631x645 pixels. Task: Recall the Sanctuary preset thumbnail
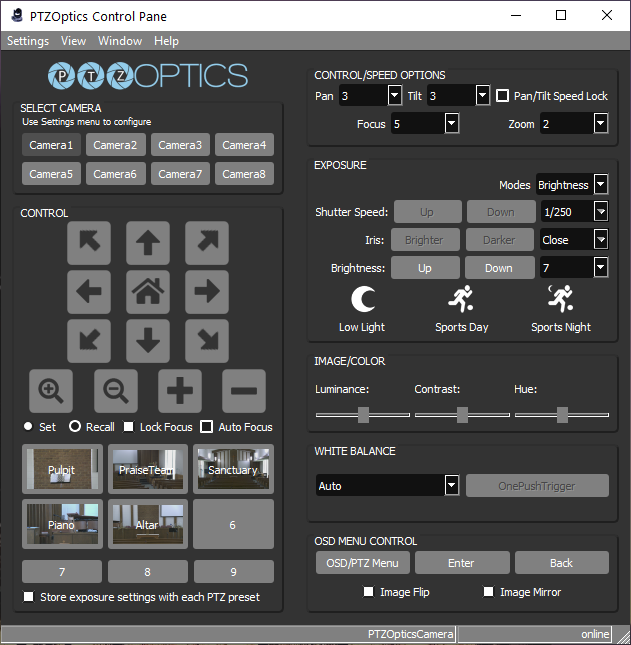pyautogui.click(x=233, y=469)
